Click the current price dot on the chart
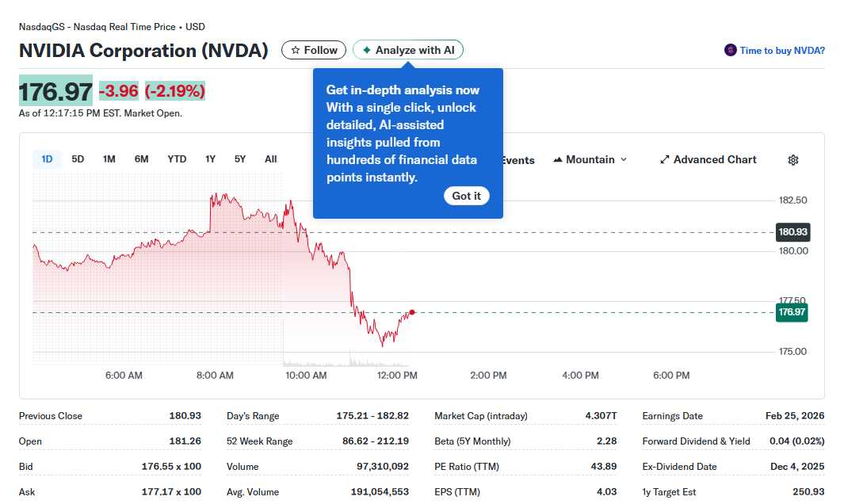 [412, 312]
